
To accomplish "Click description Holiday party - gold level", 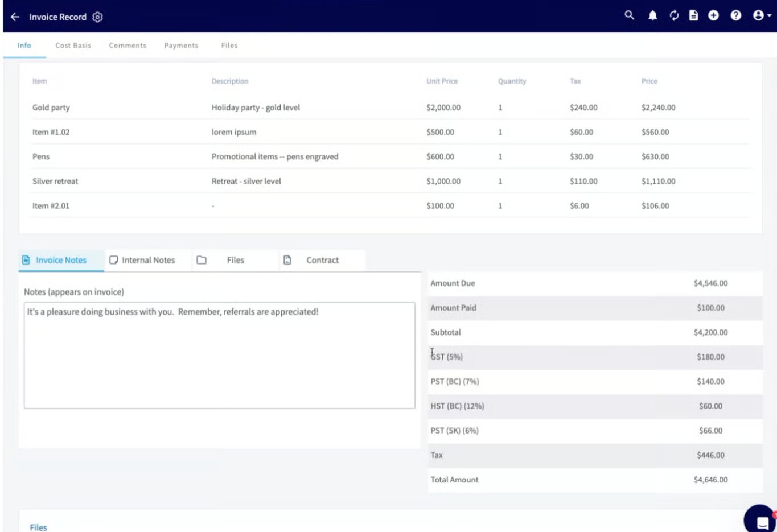I will pos(256,108).
